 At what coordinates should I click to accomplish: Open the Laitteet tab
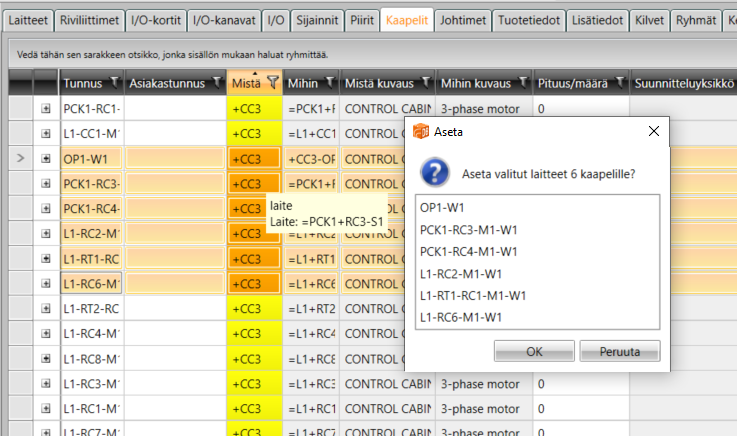[x=28, y=20]
